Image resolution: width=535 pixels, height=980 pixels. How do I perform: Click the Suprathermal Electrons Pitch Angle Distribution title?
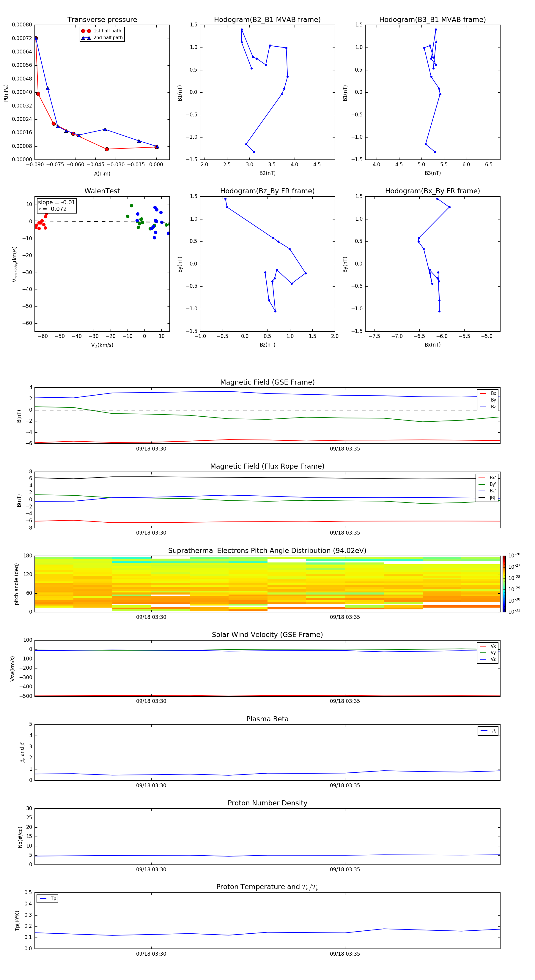[x=267, y=551]
